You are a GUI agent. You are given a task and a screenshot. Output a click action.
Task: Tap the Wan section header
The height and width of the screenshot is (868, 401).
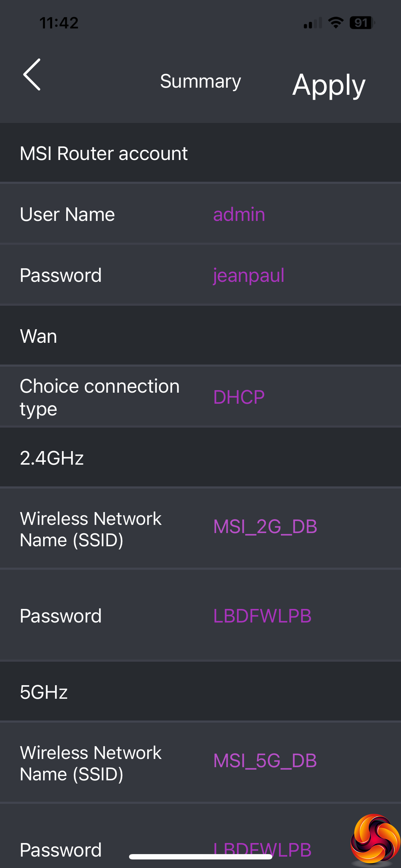point(38,336)
